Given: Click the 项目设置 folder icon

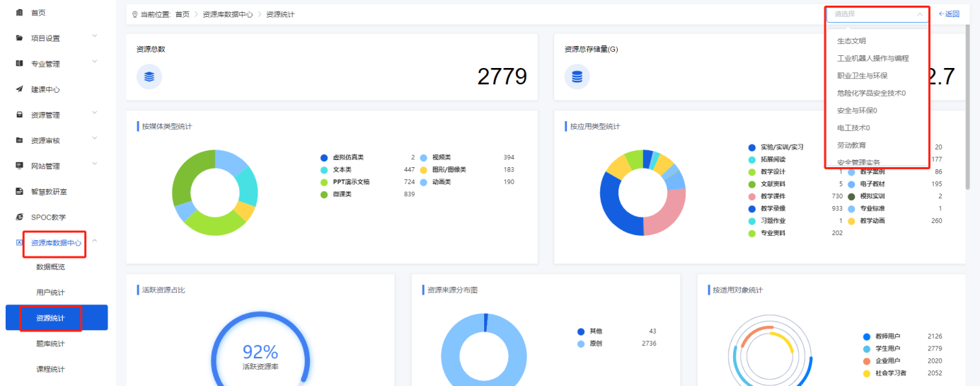Looking at the screenshot, I should pyautogui.click(x=19, y=38).
